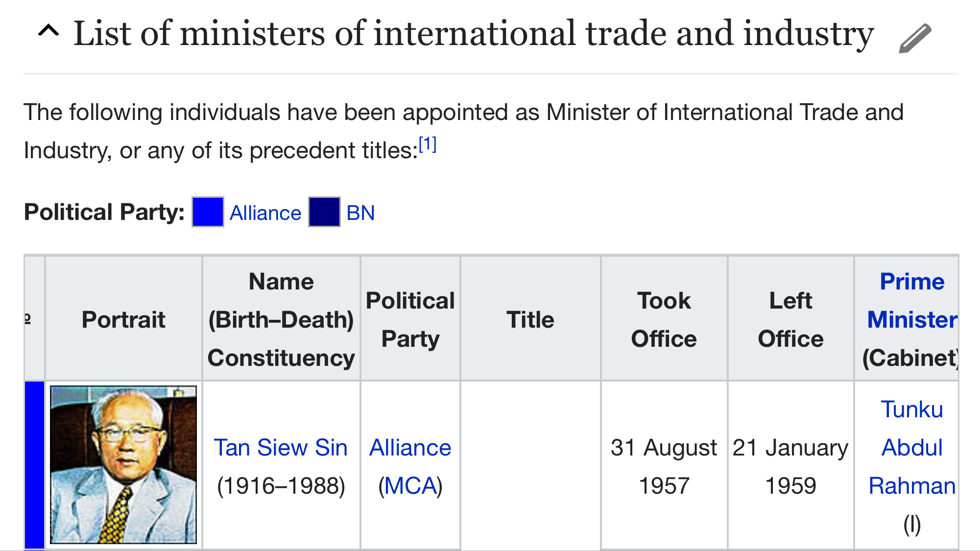Click the Title column header
This screenshot has height=551, width=980.
530,319
